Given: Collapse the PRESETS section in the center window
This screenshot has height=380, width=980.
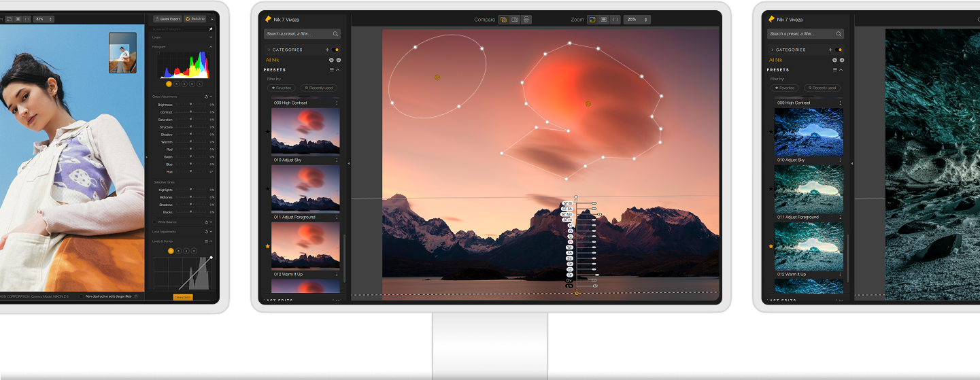Looking at the screenshot, I should [337, 69].
